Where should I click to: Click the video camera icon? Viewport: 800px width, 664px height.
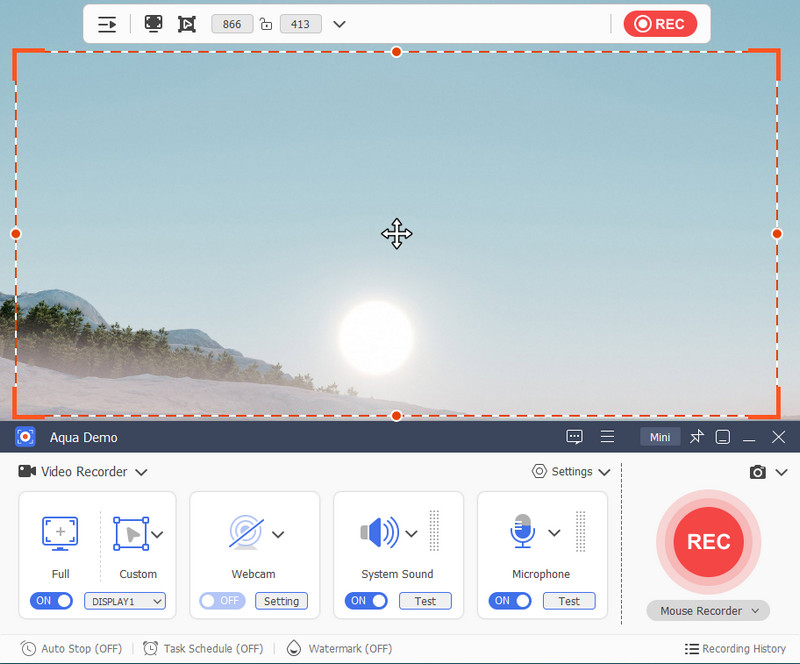pos(27,471)
